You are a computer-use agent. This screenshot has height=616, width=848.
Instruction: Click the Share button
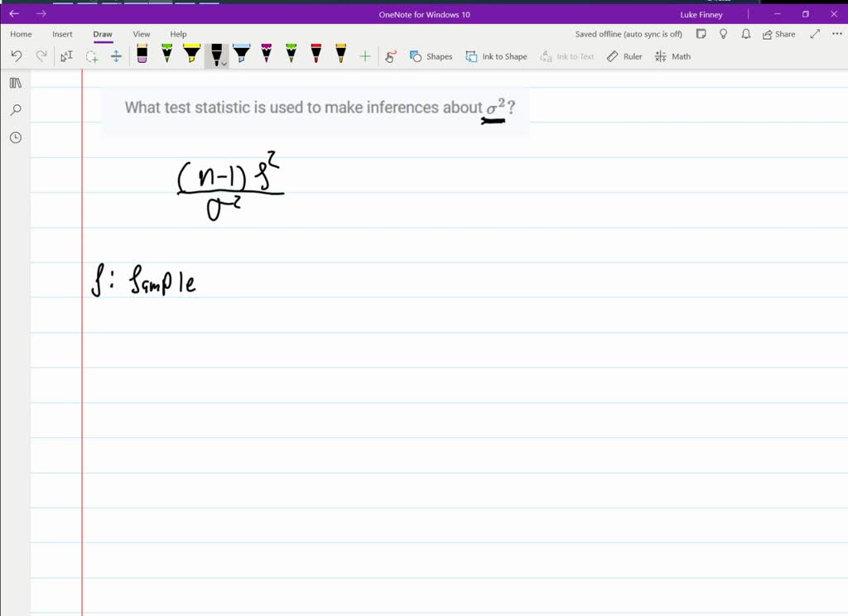click(x=779, y=34)
